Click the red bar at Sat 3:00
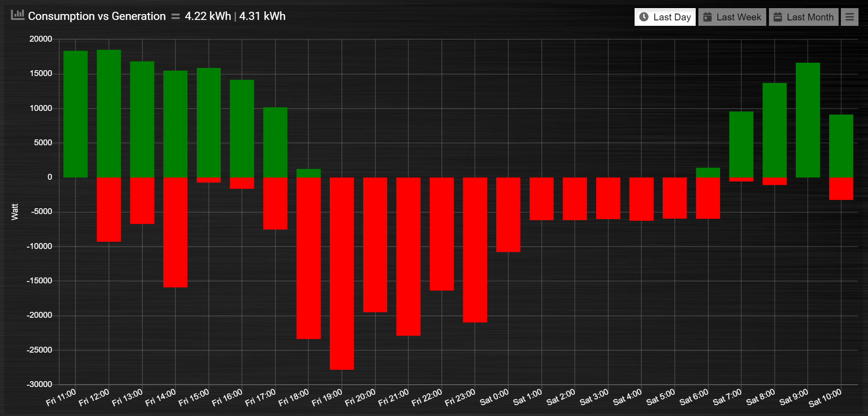 click(x=608, y=198)
